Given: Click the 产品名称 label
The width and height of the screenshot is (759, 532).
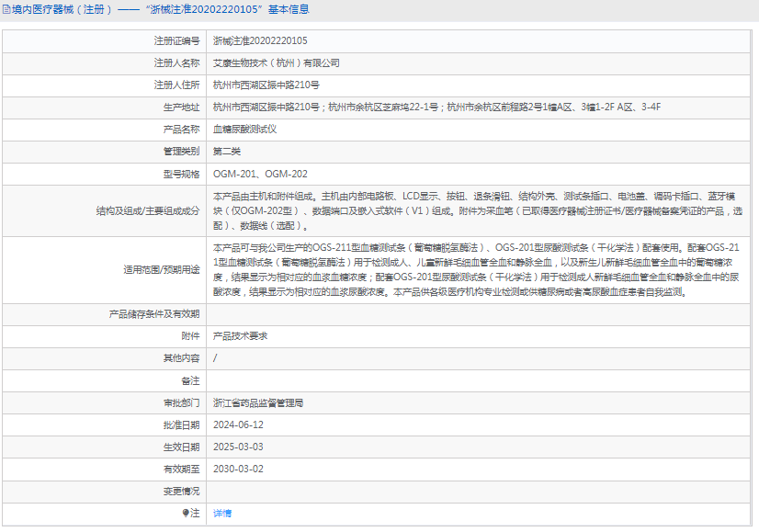Looking at the screenshot, I should (181, 130).
